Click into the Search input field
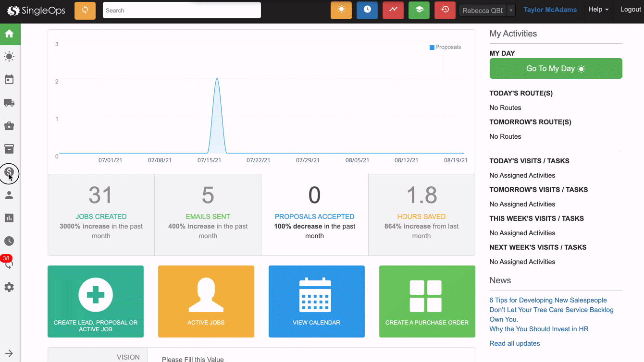The height and width of the screenshot is (362, 644). (182, 10)
